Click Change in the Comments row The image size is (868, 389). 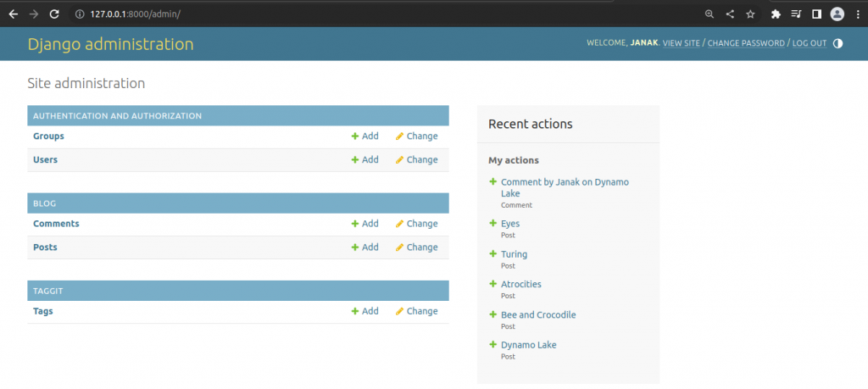point(416,224)
